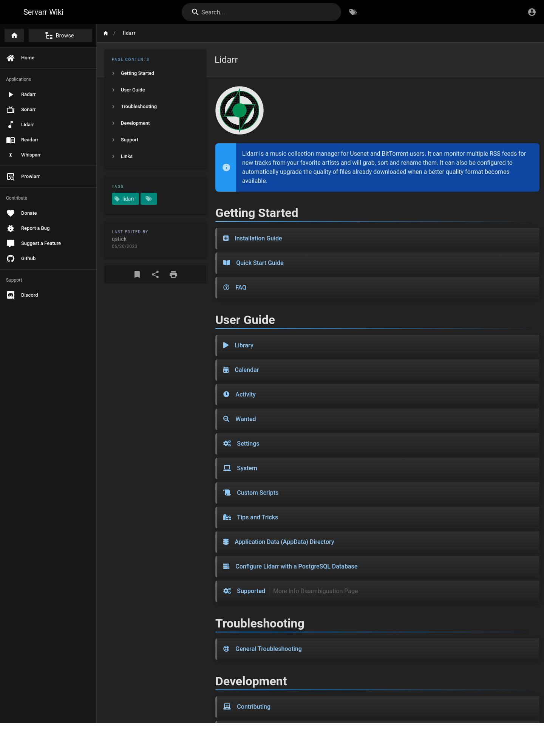
Task: Open the FAQ link
Action: pos(241,288)
